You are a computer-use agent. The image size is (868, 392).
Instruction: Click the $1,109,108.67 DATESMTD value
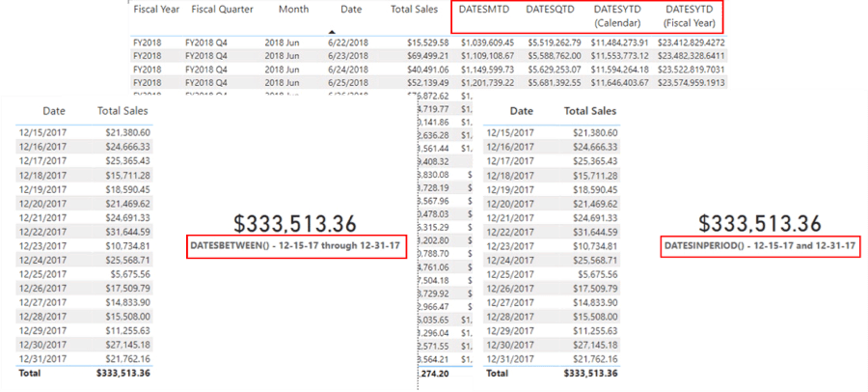pos(487,56)
